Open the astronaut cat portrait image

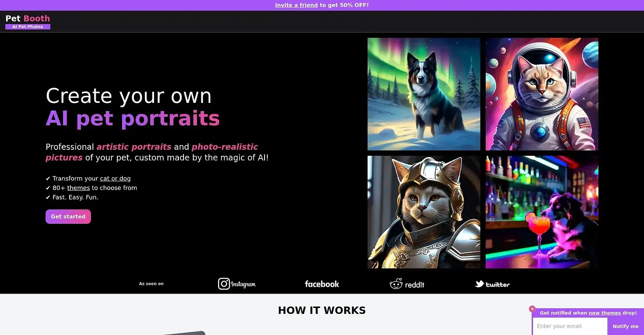[542, 94]
